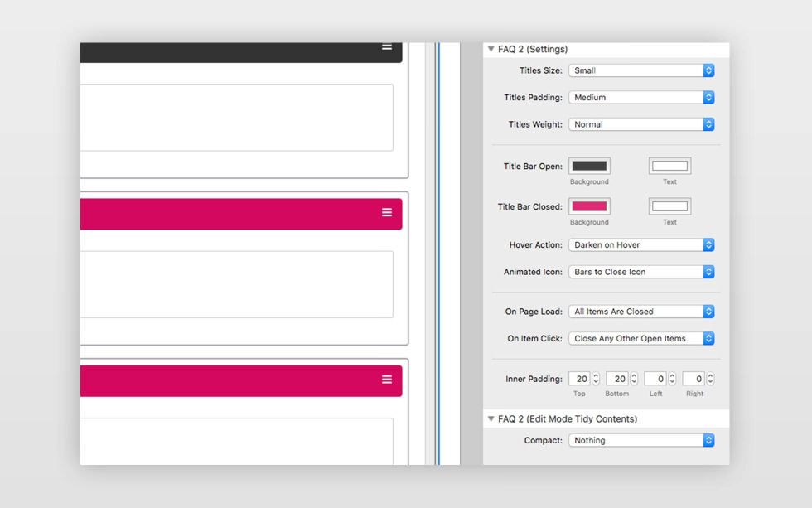The image size is (812, 508).
Task: Pick Title Bar Closed background color
Action: coord(589,206)
